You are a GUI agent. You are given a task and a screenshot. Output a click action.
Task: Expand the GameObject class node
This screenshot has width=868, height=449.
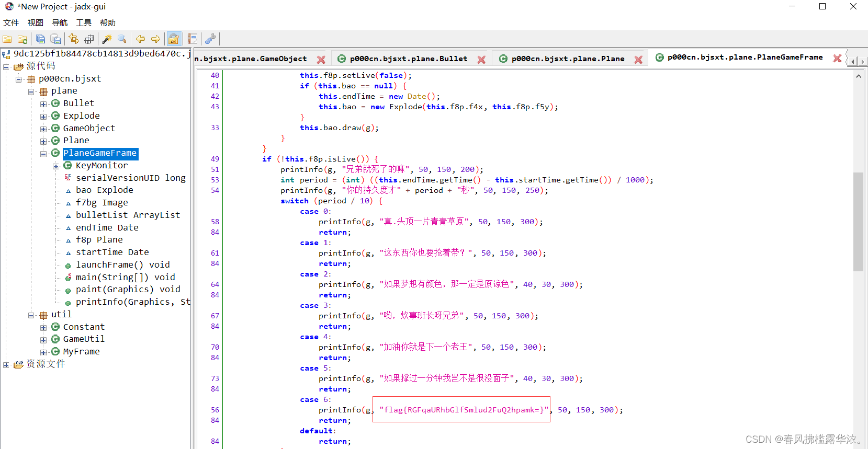point(43,129)
